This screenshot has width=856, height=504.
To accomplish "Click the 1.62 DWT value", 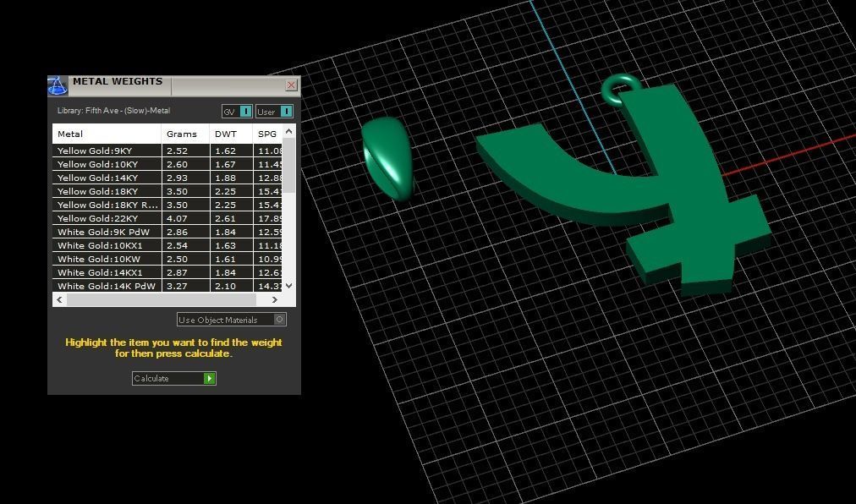I will pos(226,151).
